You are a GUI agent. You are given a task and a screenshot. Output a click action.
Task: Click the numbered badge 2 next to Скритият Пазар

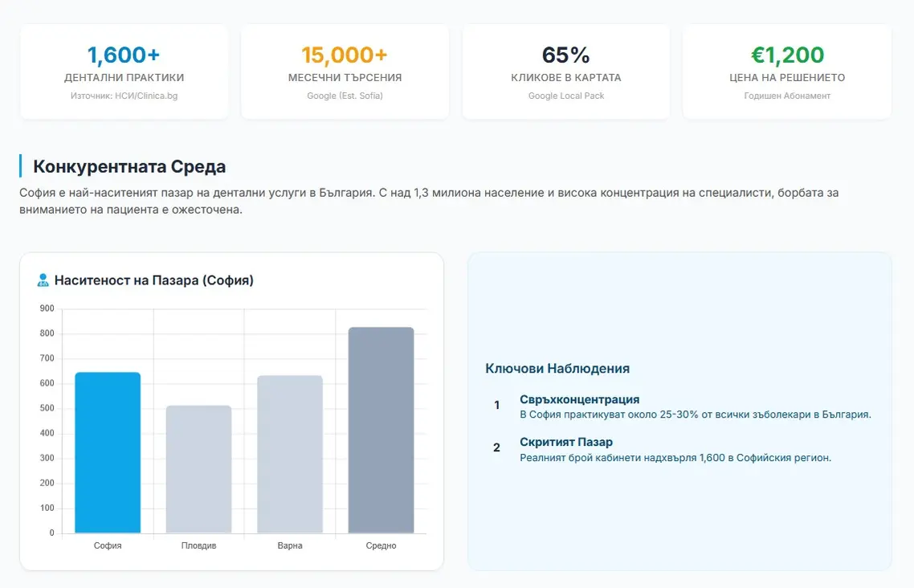coord(496,448)
